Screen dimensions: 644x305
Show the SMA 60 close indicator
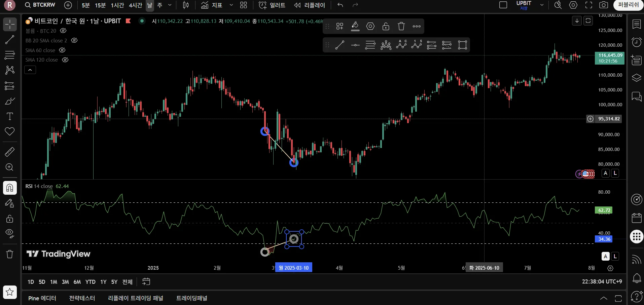[62, 50]
